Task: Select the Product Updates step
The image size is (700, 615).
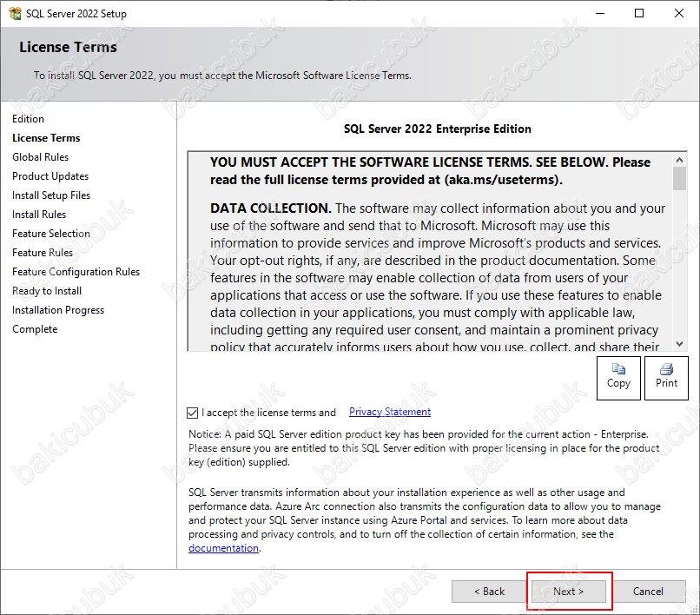Action: pyautogui.click(x=50, y=176)
